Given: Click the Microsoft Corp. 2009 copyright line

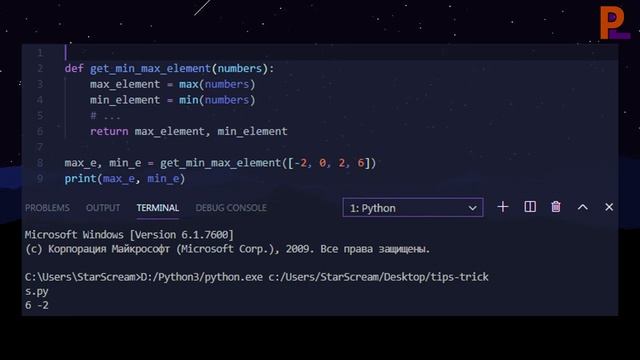Looking at the screenshot, I should (228, 249).
